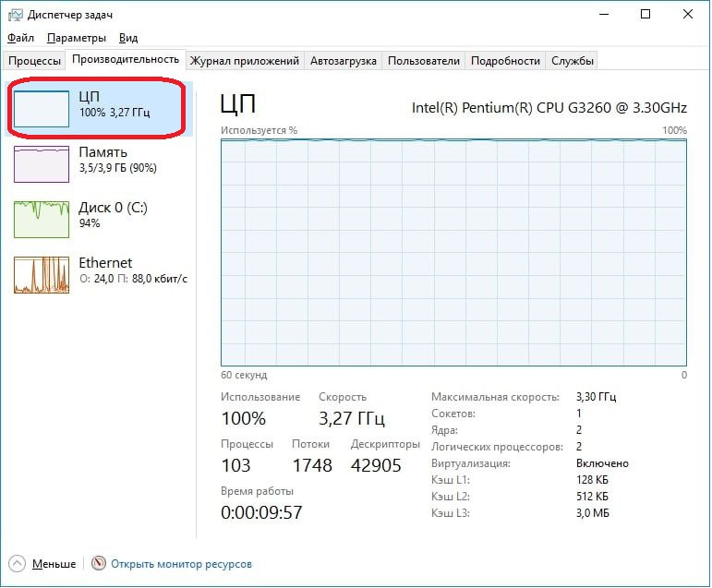Click the ЦП label in the sidebar
This screenshot has height=588, width=712.
click(x=89, y=97)
